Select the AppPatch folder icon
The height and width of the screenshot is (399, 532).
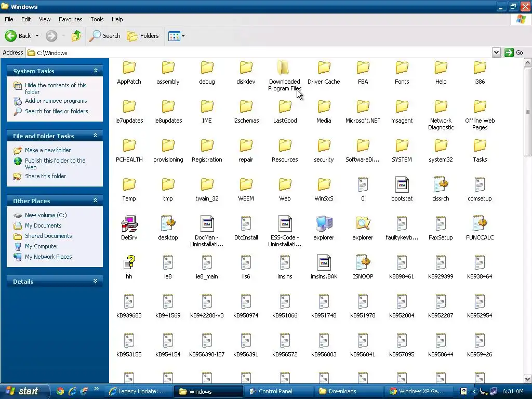129,68
